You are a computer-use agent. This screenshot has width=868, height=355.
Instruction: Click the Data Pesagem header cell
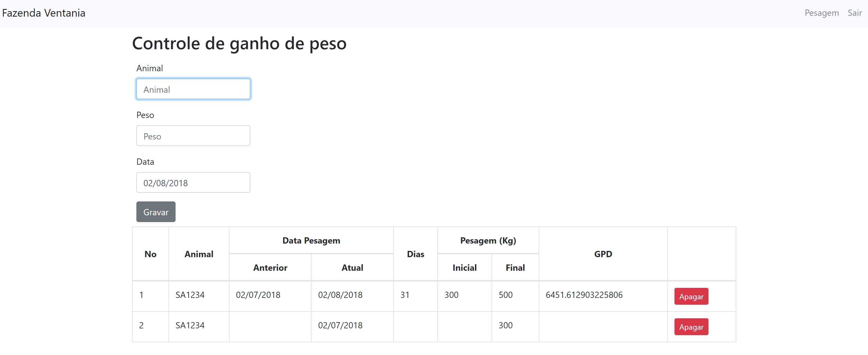pyautogui.click(x=311, y=241)
